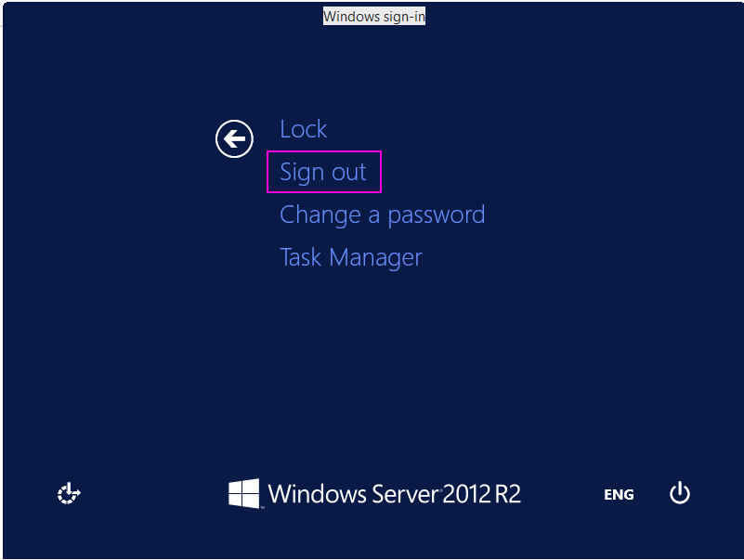Click the back arrow circle icon
The height and width of the screenshot is (560, 744).
[234, 138]
